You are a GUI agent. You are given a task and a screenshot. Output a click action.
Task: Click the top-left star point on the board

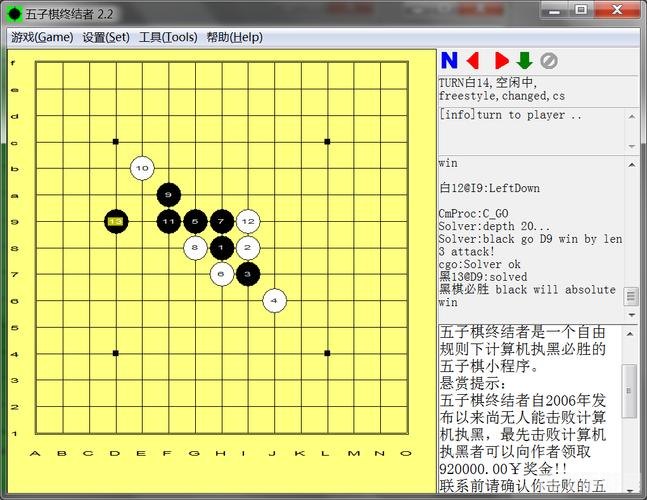pyautogui.click(x=116, y=142)
